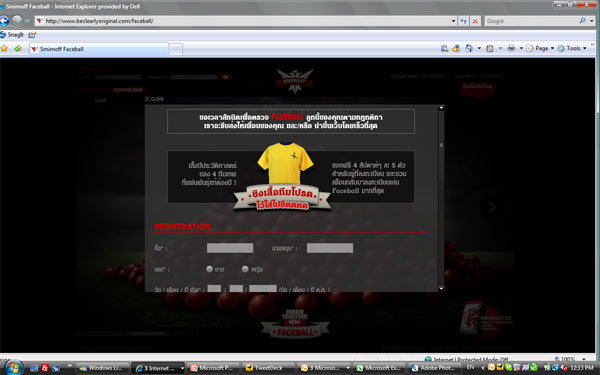Viewport: 600px width, 375px height.
Task: Click the birth day input field
Action: pos(214,288)
